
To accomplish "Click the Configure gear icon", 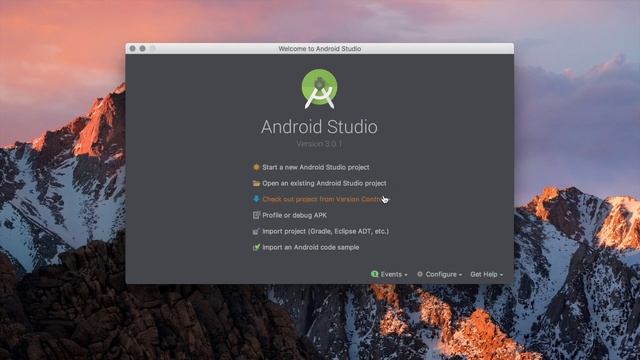I will tap(420, 274).
